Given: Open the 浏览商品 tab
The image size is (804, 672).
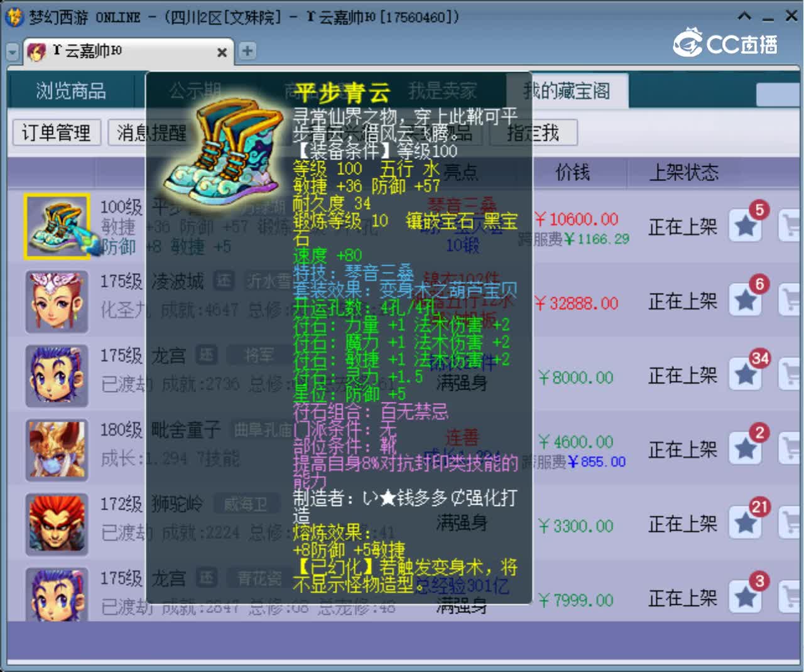Looking at the screenshot, I should [71, 90].
